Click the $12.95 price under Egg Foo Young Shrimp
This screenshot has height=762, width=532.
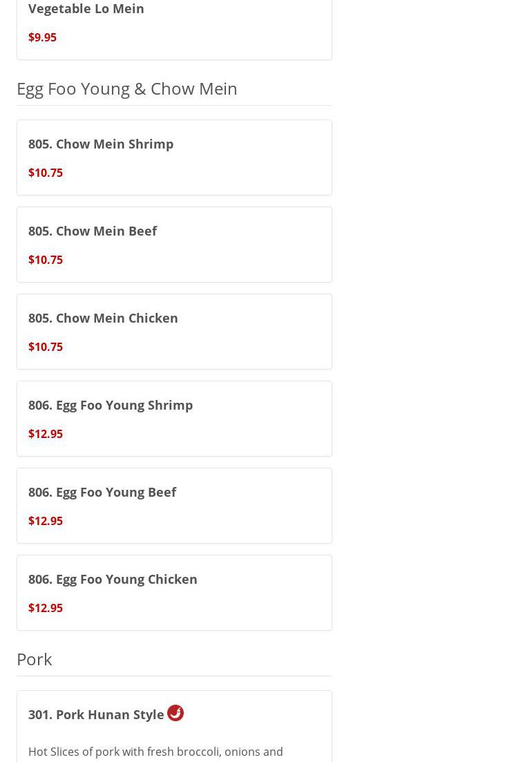[46, 434]
